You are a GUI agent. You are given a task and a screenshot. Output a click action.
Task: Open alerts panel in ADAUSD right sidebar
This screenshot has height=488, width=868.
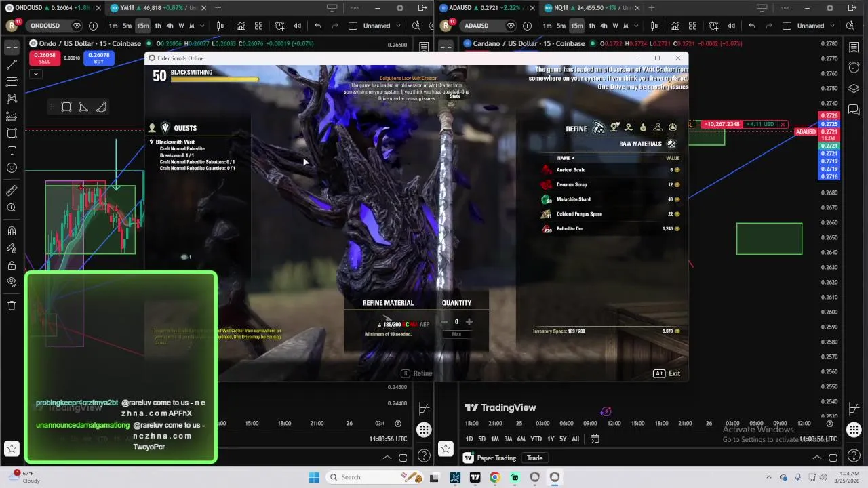854,68
